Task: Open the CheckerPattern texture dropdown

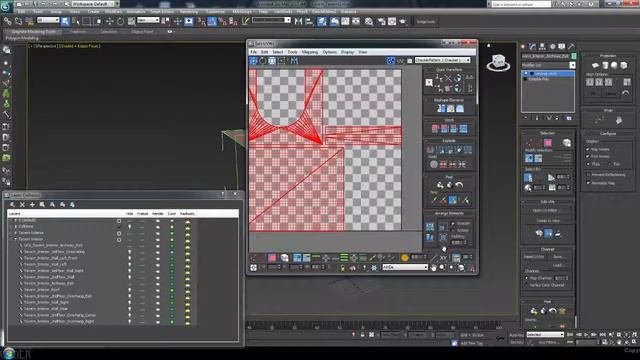Action: tap(442, 60)
